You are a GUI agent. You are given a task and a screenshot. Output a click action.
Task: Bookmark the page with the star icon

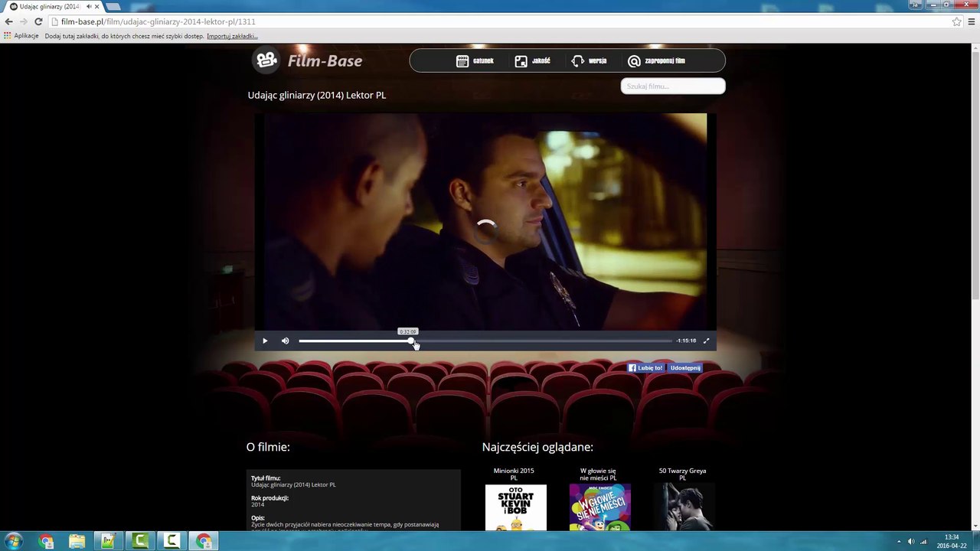pos(956,21)
